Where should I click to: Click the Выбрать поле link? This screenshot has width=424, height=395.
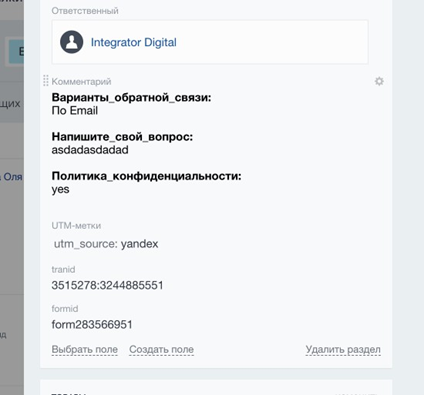85,349
